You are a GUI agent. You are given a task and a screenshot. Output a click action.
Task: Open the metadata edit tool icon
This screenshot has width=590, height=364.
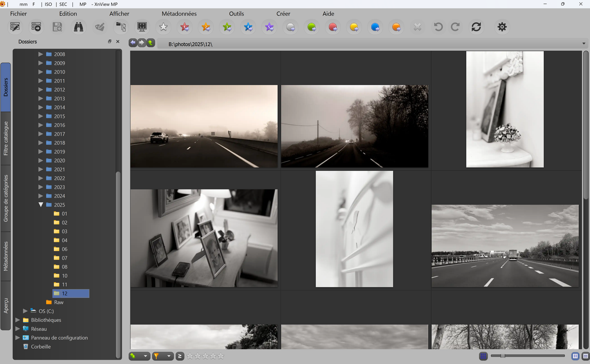[15, 27]
